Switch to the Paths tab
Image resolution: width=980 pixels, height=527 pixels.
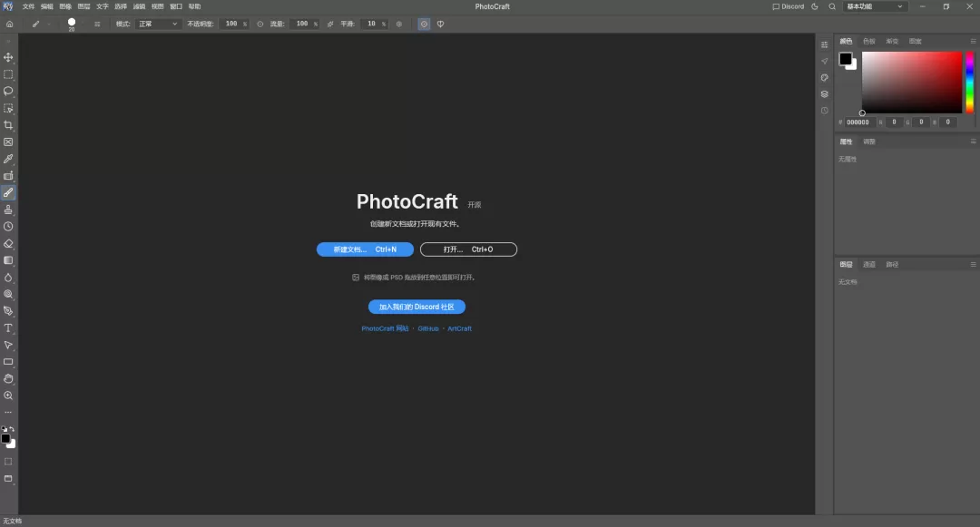pyautogui.click(x=892, y=265)
